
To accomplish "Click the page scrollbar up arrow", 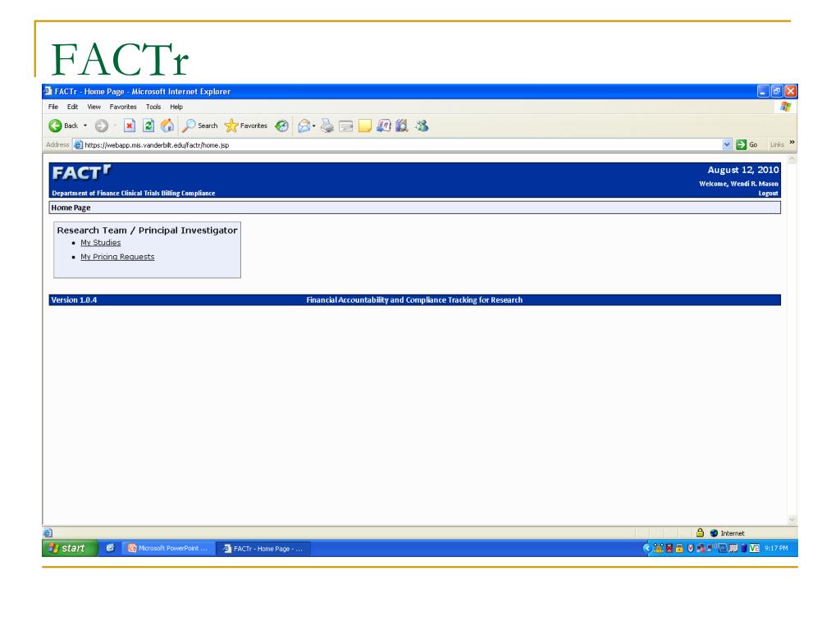I will pyautogui.click(x=792, y=159).
